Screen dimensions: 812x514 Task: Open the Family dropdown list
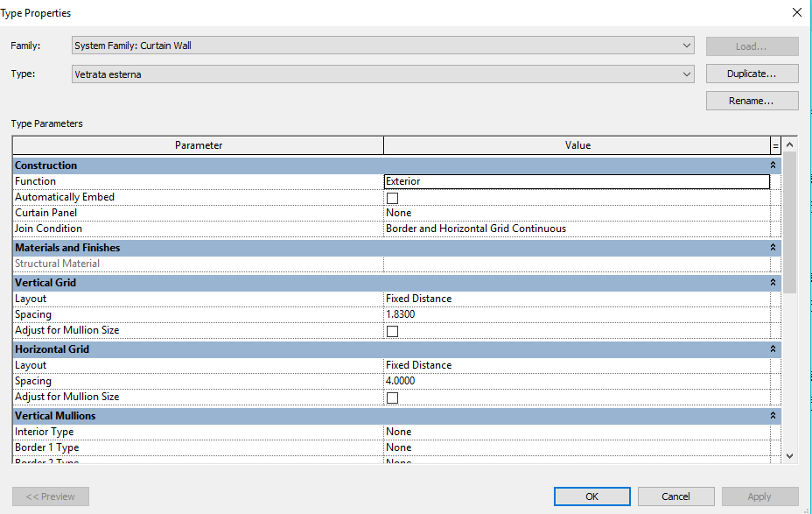382,46
